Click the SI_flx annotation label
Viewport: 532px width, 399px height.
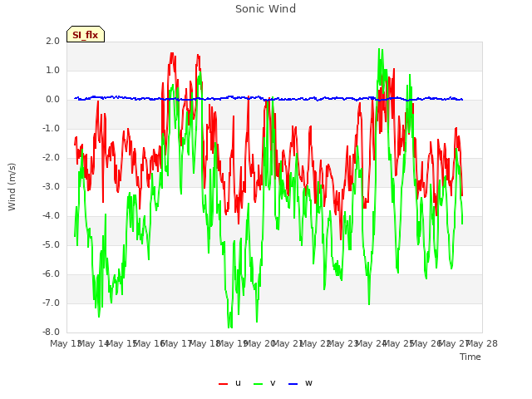point(86,34)
